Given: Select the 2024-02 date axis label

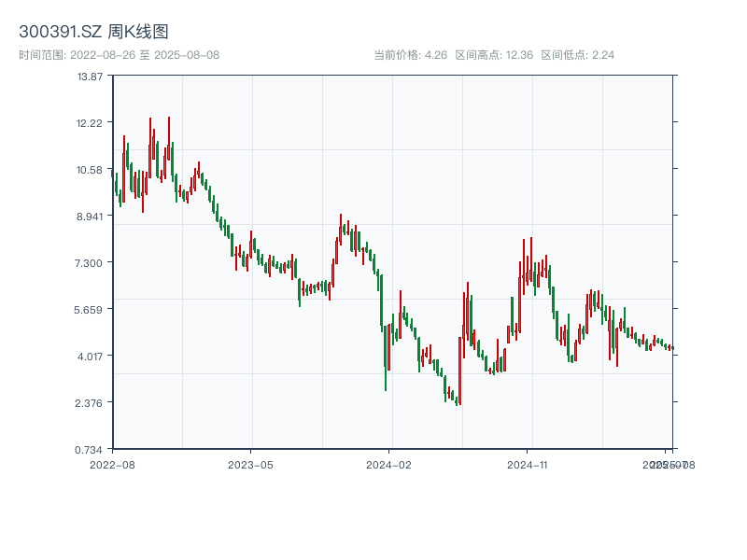Looking at the screenshot, I should coord(388,464).
